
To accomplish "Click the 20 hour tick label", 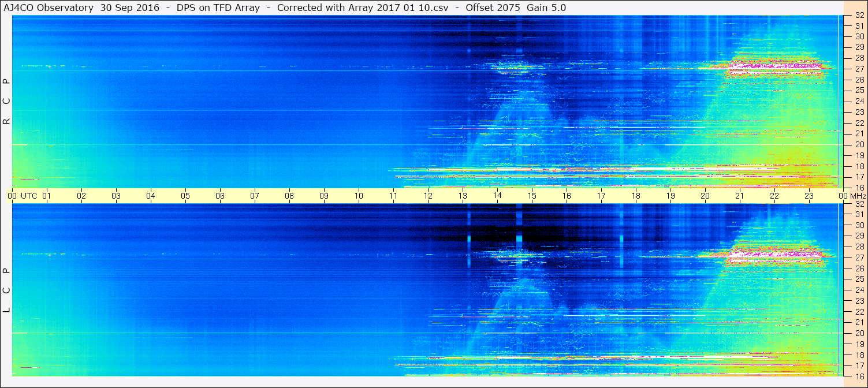I will [705, 196].
